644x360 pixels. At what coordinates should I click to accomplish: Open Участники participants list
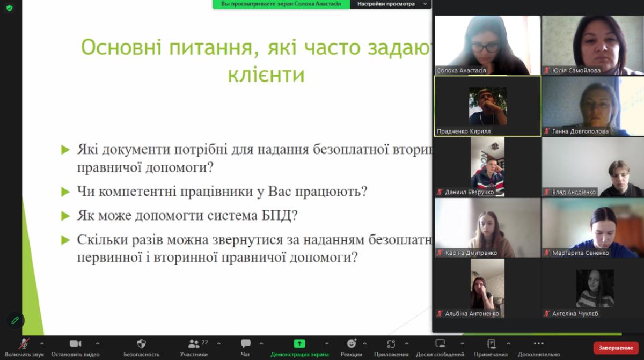pyautogui.click(x=194, y=347)
